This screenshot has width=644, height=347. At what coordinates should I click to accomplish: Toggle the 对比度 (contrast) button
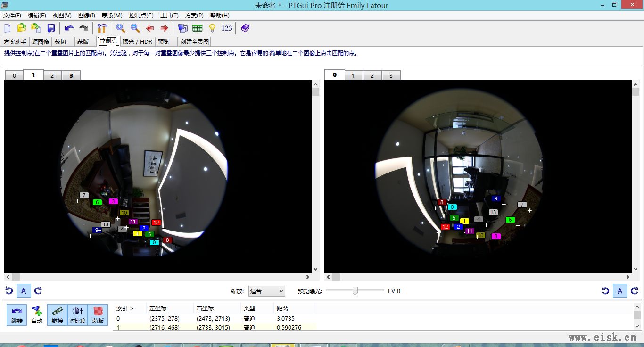coord(77,315)
